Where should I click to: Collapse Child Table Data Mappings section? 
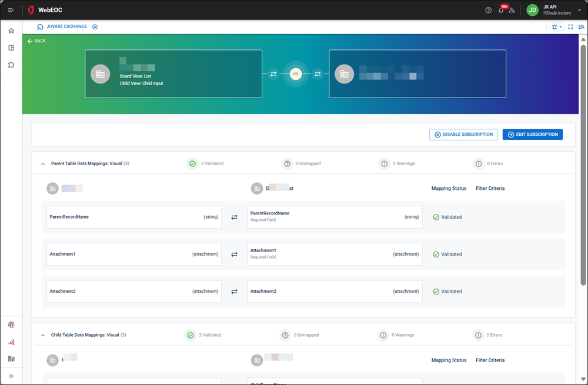[x=43, y=335]
